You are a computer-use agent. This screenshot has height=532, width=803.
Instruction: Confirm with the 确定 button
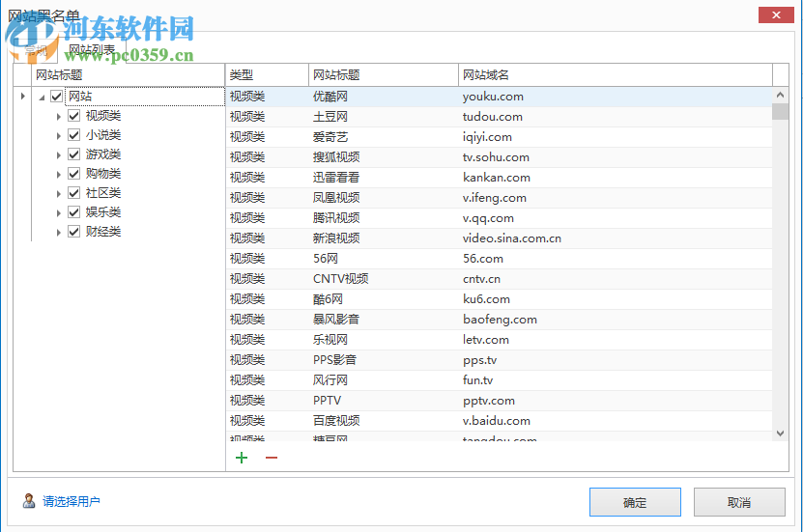pos(635,502)
